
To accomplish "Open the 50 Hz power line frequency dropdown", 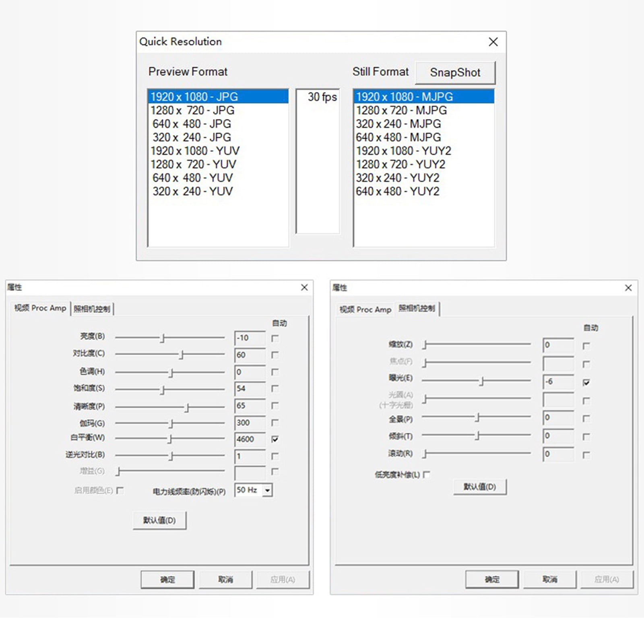I will pyautogui.click(x=268, y=490).
